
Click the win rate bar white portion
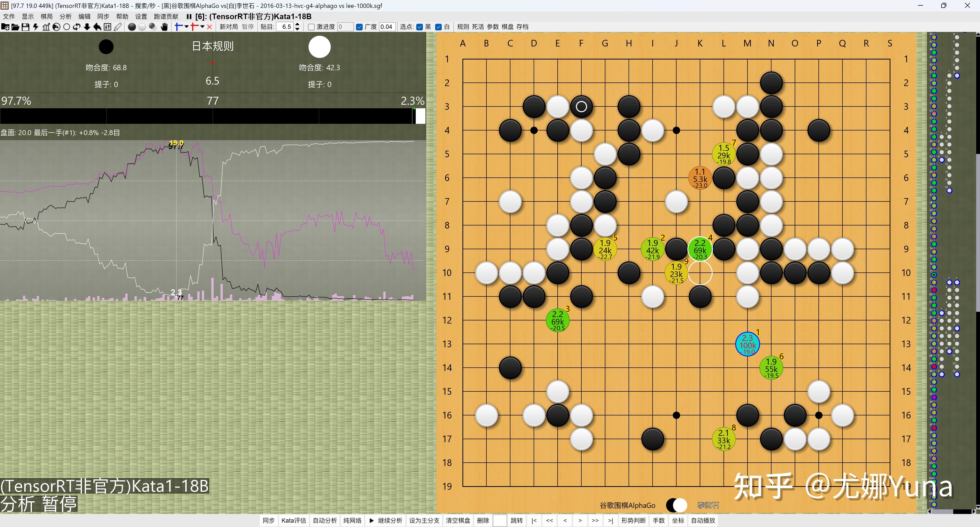420,116
